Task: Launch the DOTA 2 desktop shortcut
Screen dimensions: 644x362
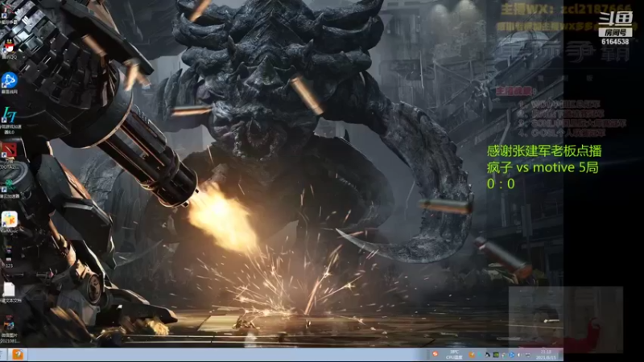Action: 9,152
